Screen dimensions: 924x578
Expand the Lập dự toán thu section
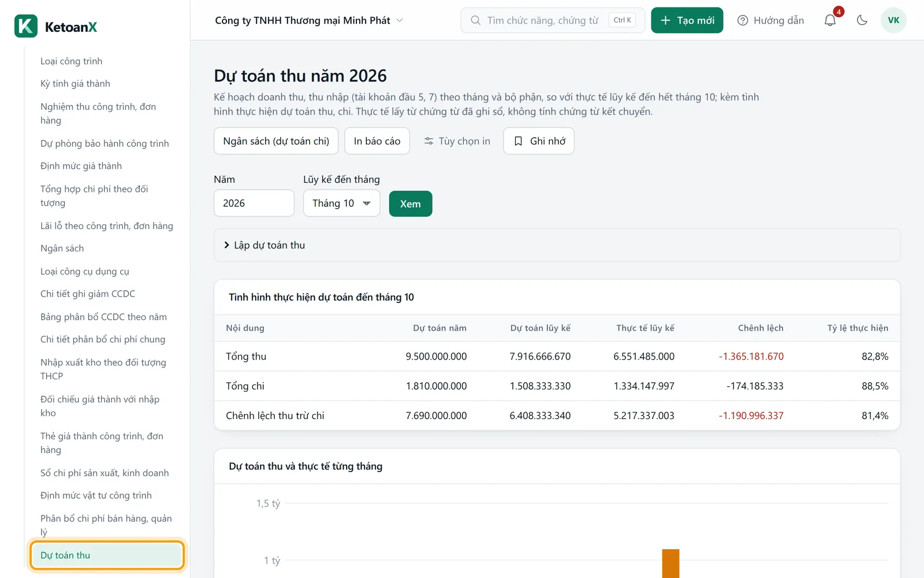click(557, 245)
